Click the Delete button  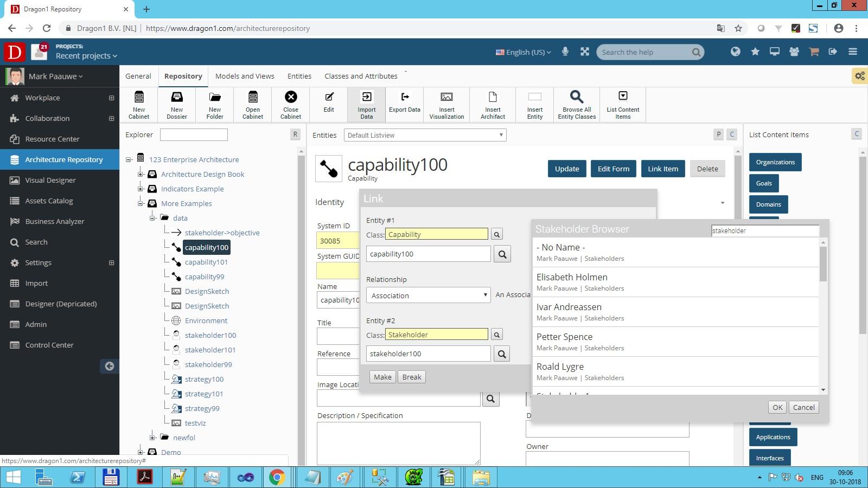(707, 169)
